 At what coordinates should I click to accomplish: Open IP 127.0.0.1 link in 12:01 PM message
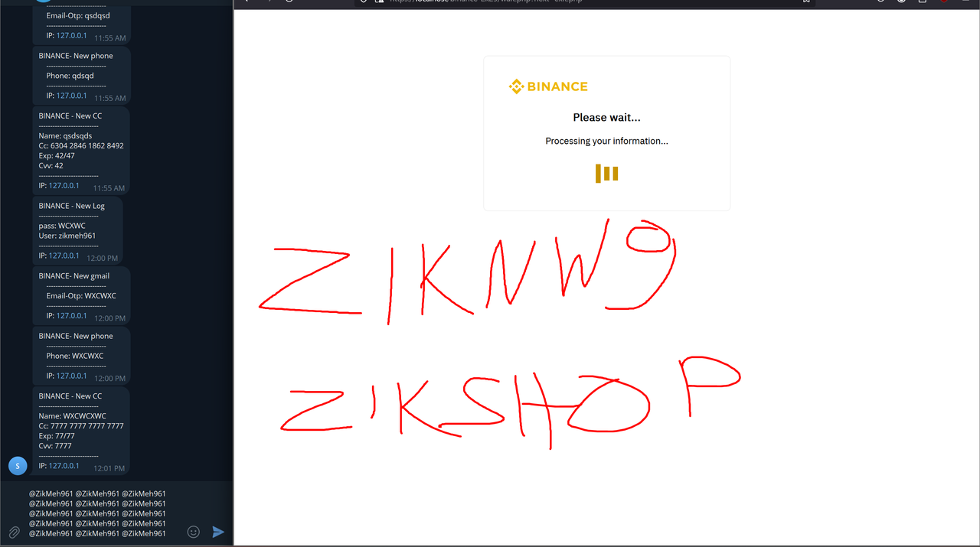pyautogui.click(x=64, y=466)
